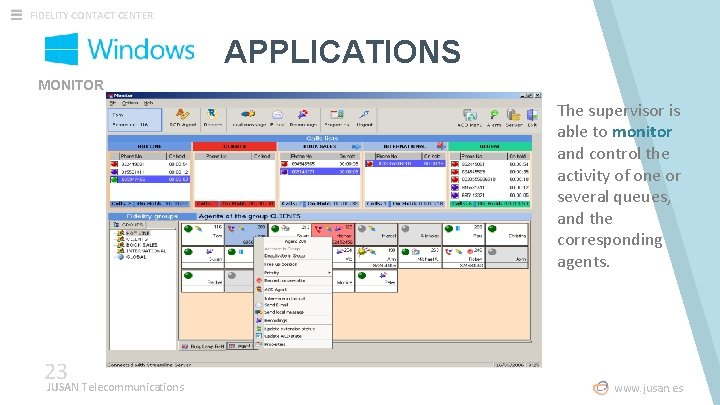The image size is (720, 405).
Task: Click the HOT LINE calls list header
Action: click(x=150, y=146)
